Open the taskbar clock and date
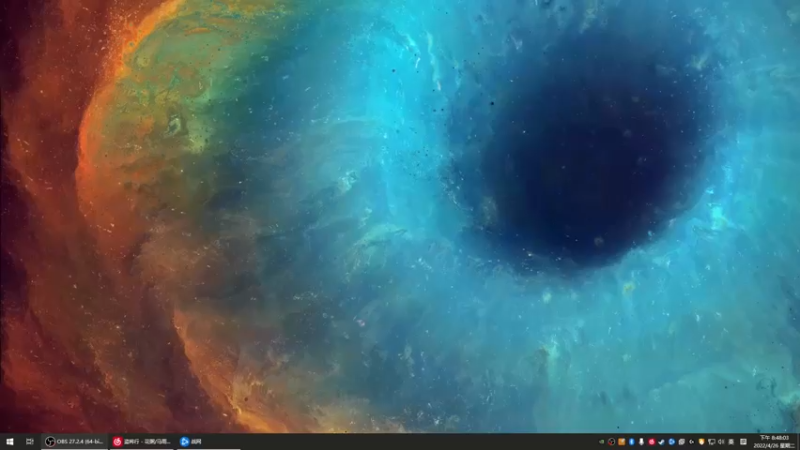This screenshot has height=450, width=800. 773,442
